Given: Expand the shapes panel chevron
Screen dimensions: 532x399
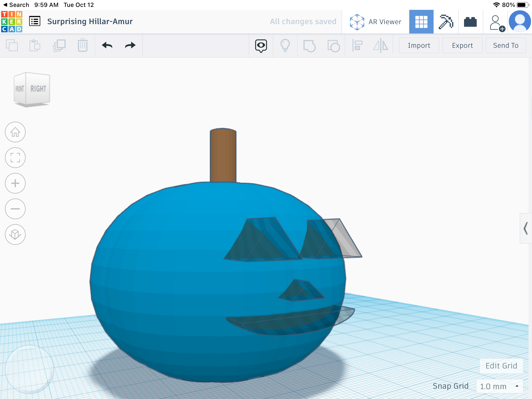Looking at the screenshot, I should pos(526,229).
